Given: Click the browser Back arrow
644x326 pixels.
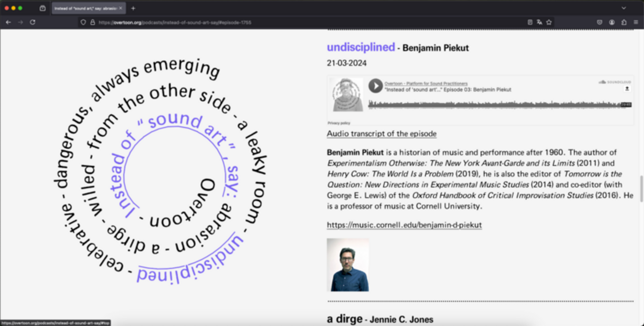Looking at the screenshot, I should 8,22.
